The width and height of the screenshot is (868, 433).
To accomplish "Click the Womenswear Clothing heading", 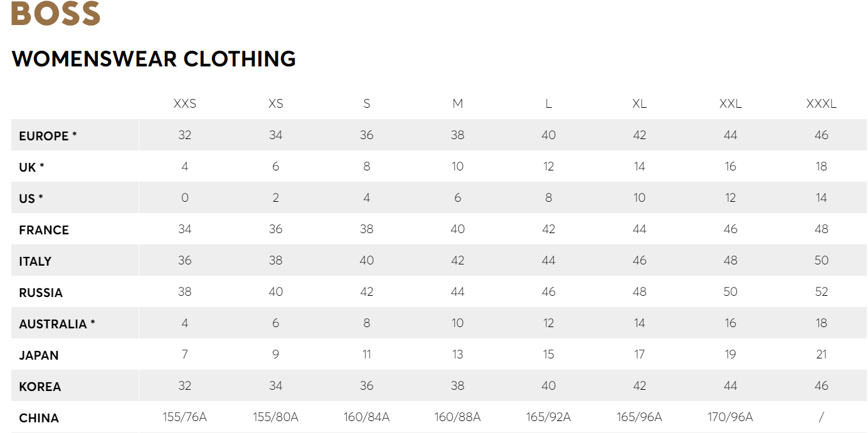I will pos(154,59).
